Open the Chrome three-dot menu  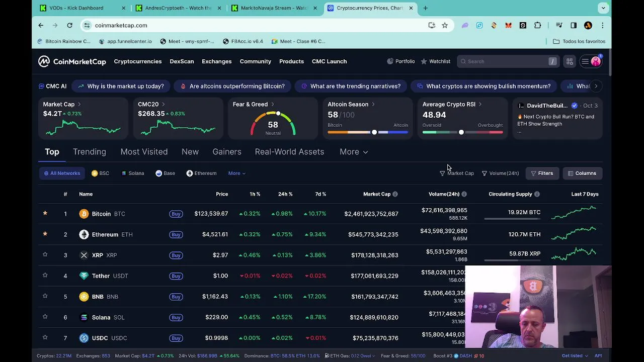(602, 25)
